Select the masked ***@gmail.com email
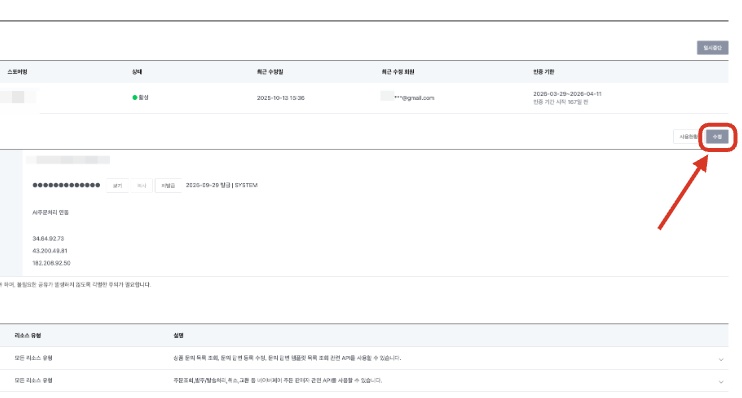The height and width of the screenshot is (398, 742). pyautogui.click(x=414, y=98)
